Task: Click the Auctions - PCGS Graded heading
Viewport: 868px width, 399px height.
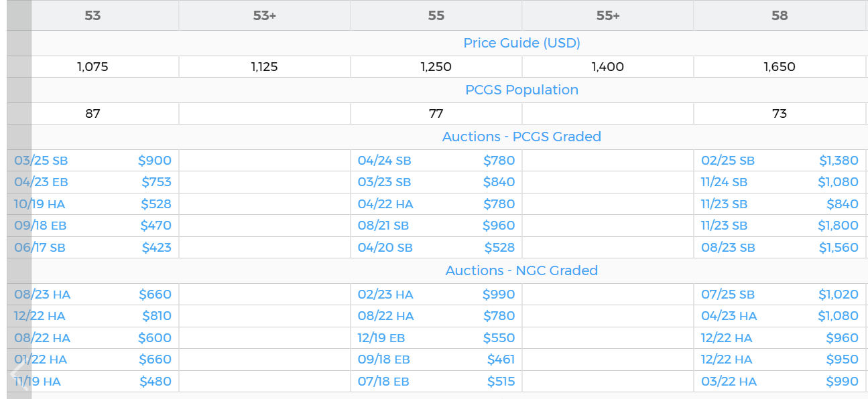Action: click(521, 137)
